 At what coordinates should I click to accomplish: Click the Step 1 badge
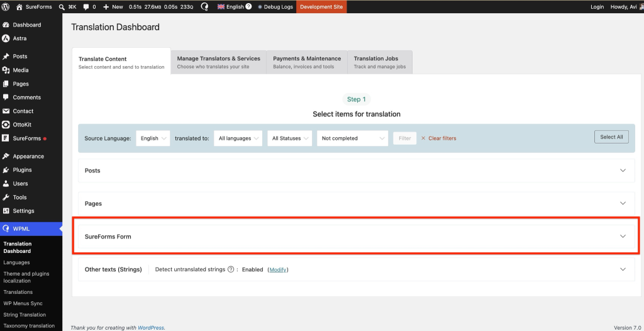point(357,99)
